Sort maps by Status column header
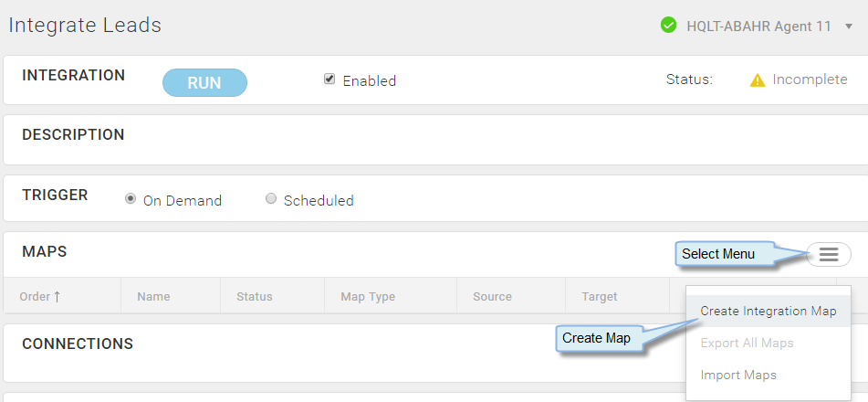The image size is (868, 402). pos(254,297)
